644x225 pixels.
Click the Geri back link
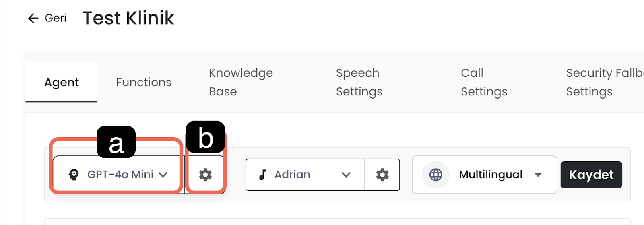(x=56, y=18)
